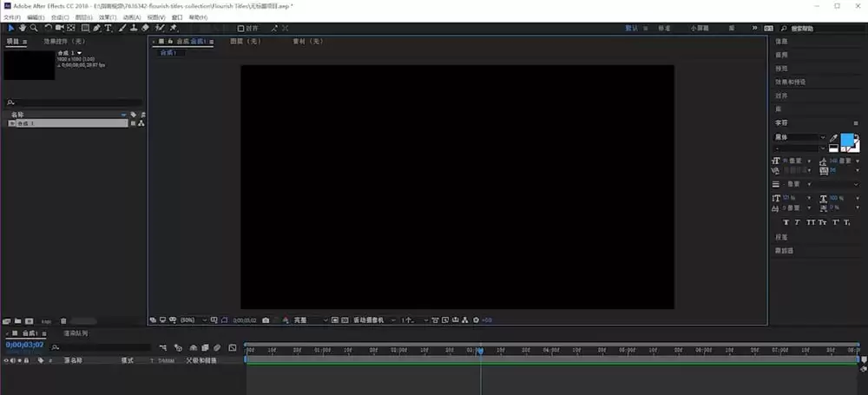The height and width of the screenshot is (395, 868).
Task: Click the project panel search field
Action: click(74, 102)
